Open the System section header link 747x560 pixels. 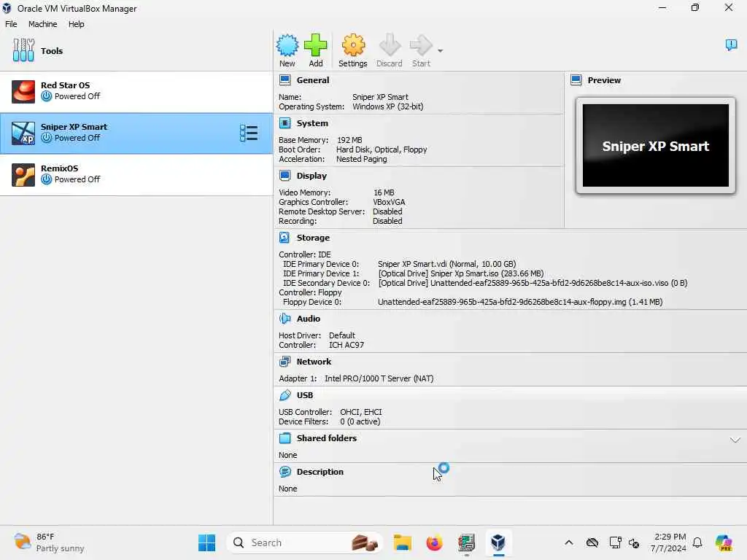[x=312, y=123]
